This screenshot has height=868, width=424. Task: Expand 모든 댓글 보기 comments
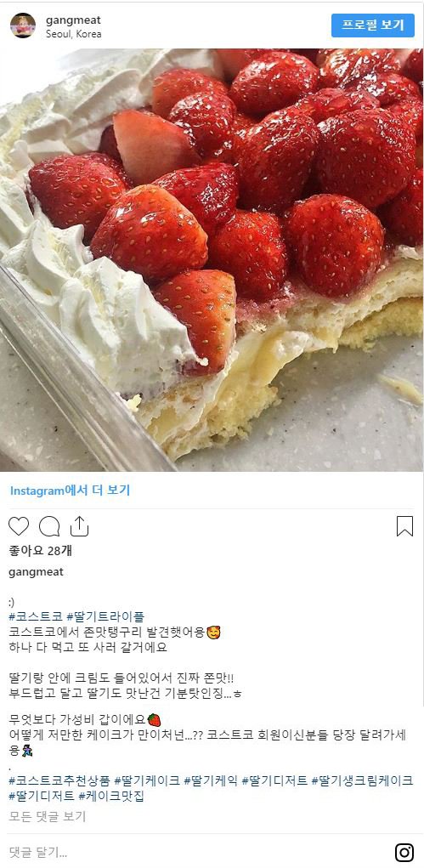[48, 816]
